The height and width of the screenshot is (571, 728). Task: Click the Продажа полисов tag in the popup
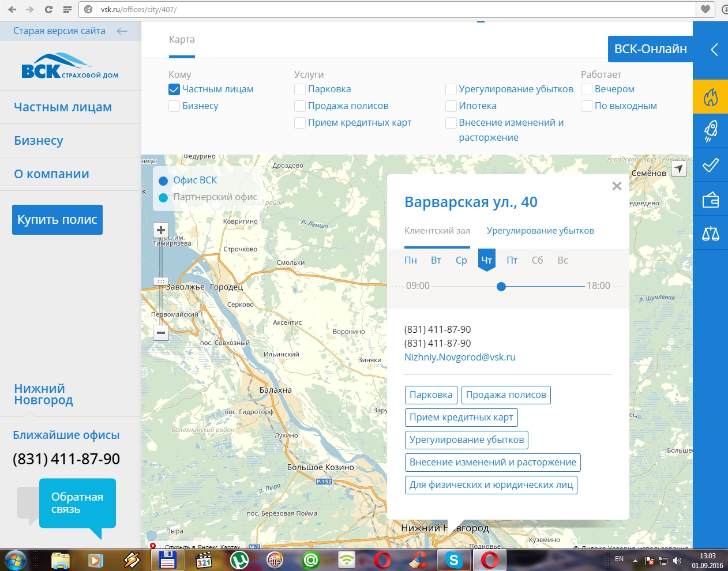[506, 395]
